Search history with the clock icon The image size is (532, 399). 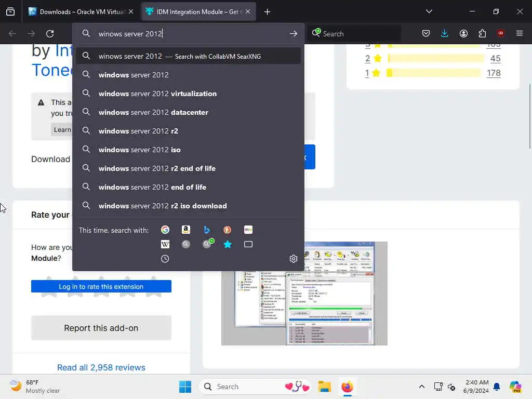[x=165, y=259]
